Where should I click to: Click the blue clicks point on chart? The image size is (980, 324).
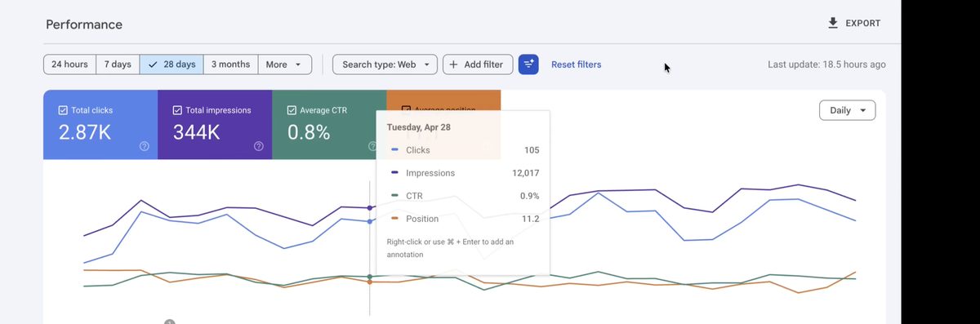point(370,221)
